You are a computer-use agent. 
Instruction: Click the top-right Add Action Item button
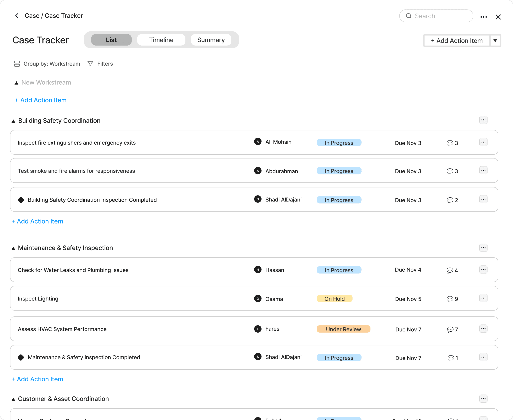(457, 41)
